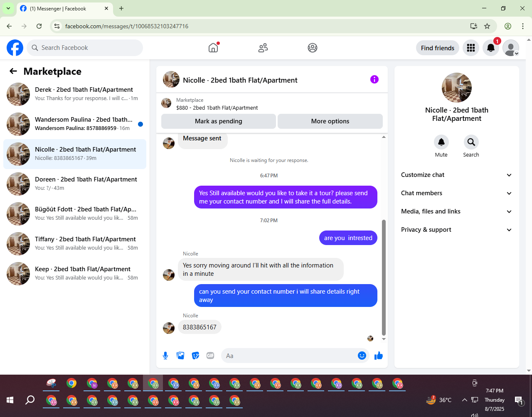Send a thumbs-up like
This screenshot has height=417, width=532.
tap(379, 356)
